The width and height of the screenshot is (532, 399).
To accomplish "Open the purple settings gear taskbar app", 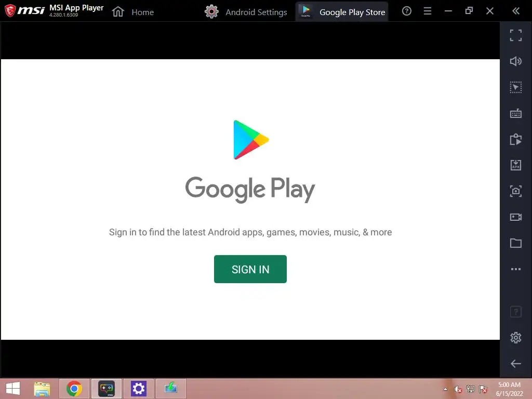I will (x=138, y=389).
